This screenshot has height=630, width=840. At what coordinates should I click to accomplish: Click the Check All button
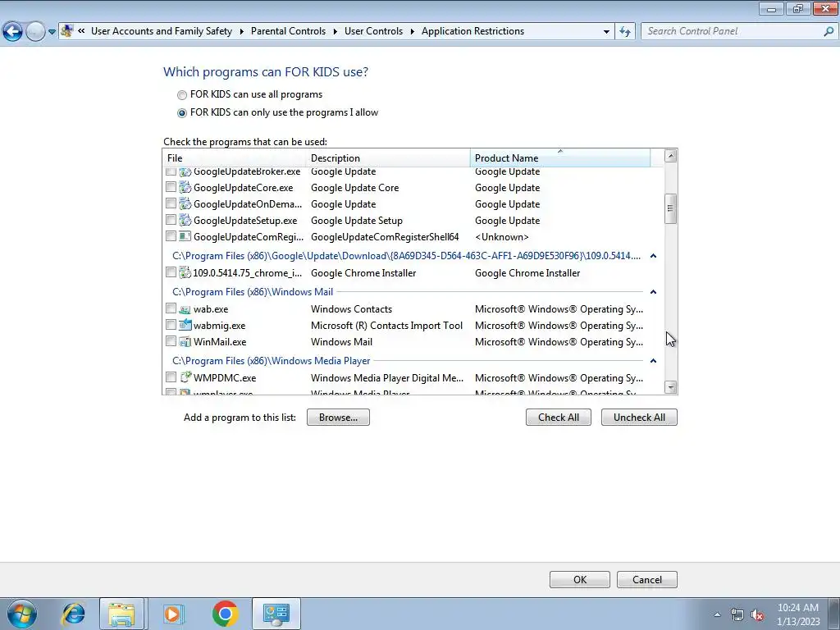click(558, 418)
